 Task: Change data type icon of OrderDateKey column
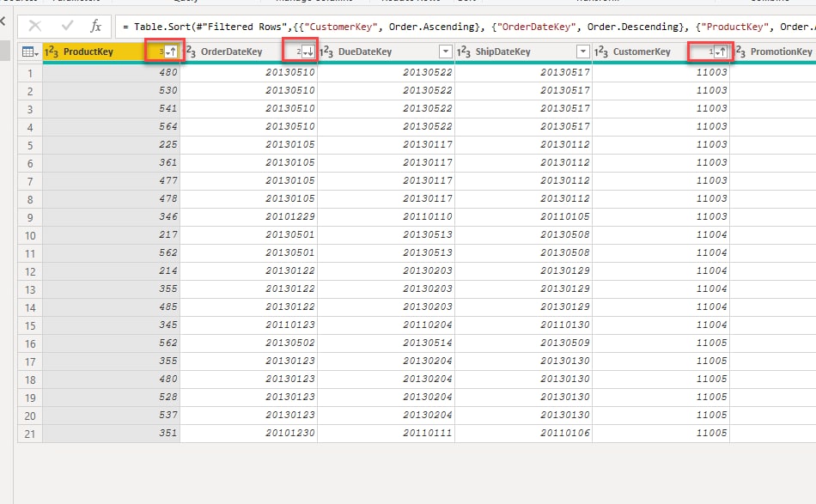click(191, 52)
